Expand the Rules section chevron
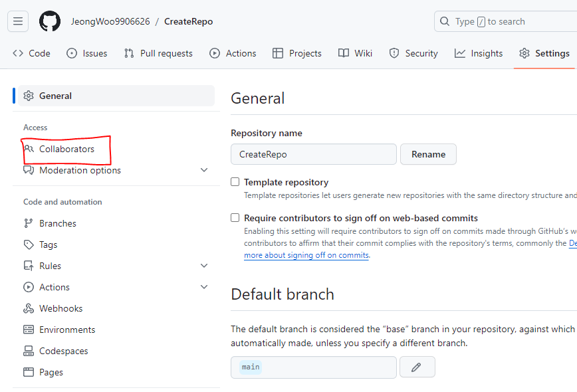Viewport: 577px width, 392px height. (204, 266)
